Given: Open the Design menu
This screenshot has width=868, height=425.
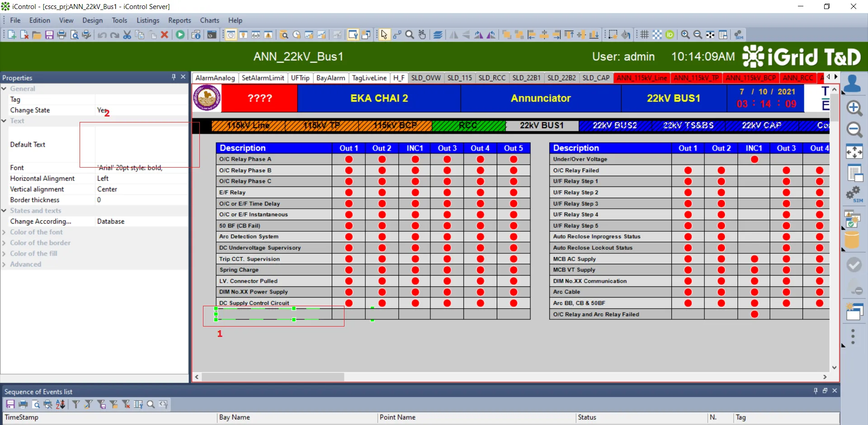Looking at the screenshot, I should (x=92, y=20).
